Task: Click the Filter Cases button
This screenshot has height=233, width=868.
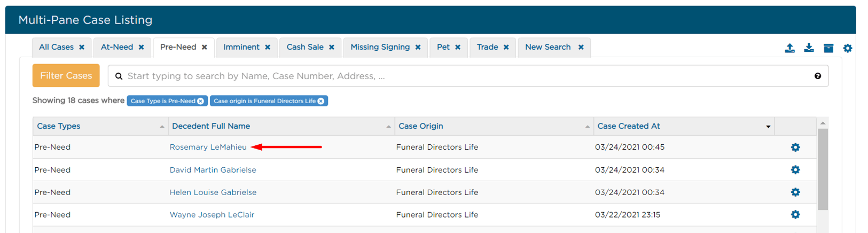Action: click(x=66, y=76)
